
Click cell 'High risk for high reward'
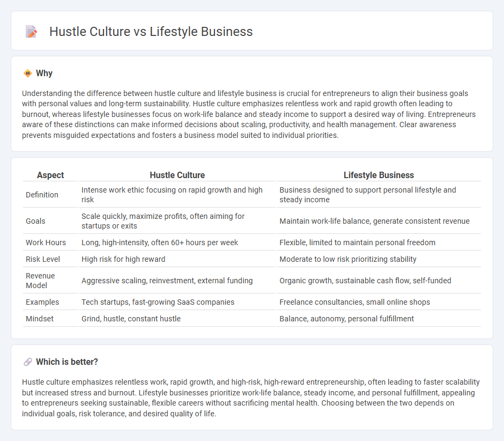pyautogui.click(x=177, y=259)
